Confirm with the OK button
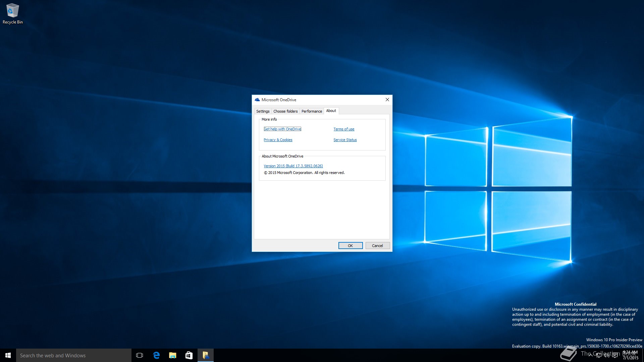The image size is (644, 362). 351,246
